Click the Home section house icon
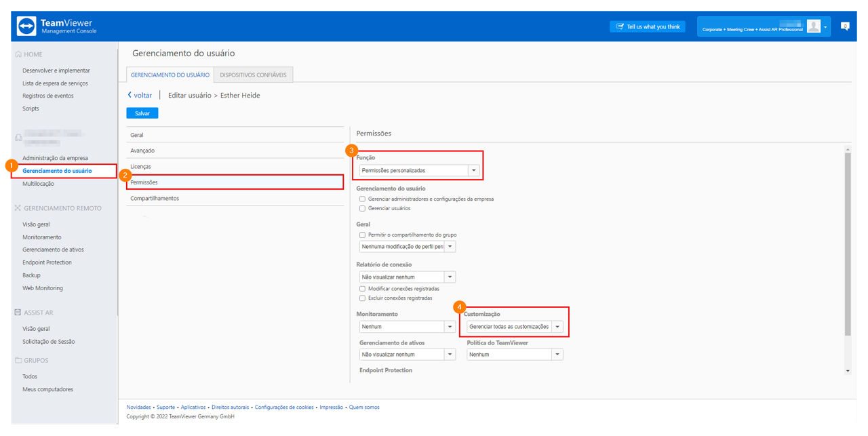Viewport: 868px width, 436px height. 18,54
